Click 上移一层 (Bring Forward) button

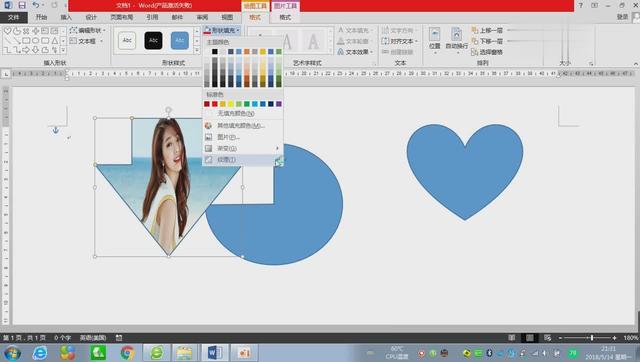pos(487,31)
